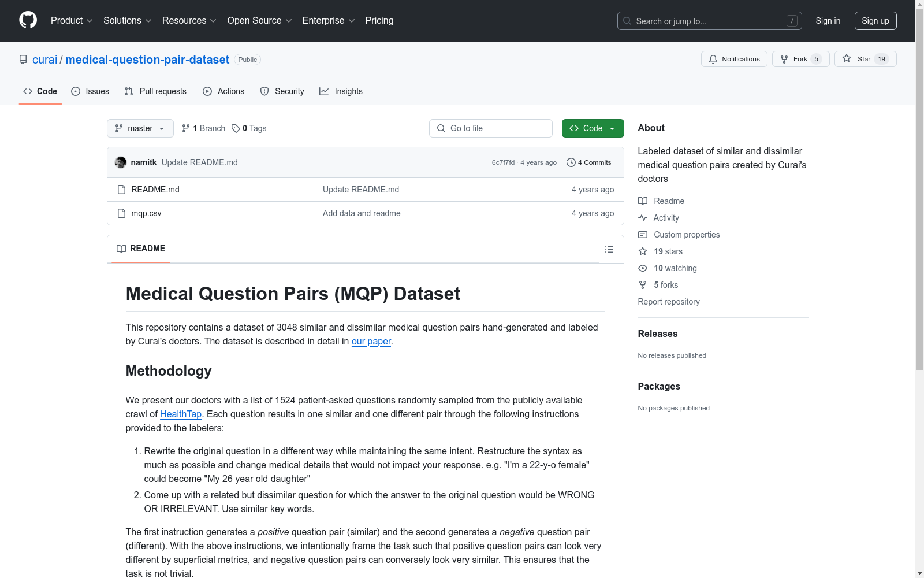Open the Security tab
The height and width of the screenshot is (578, 924).
(282, 91)
